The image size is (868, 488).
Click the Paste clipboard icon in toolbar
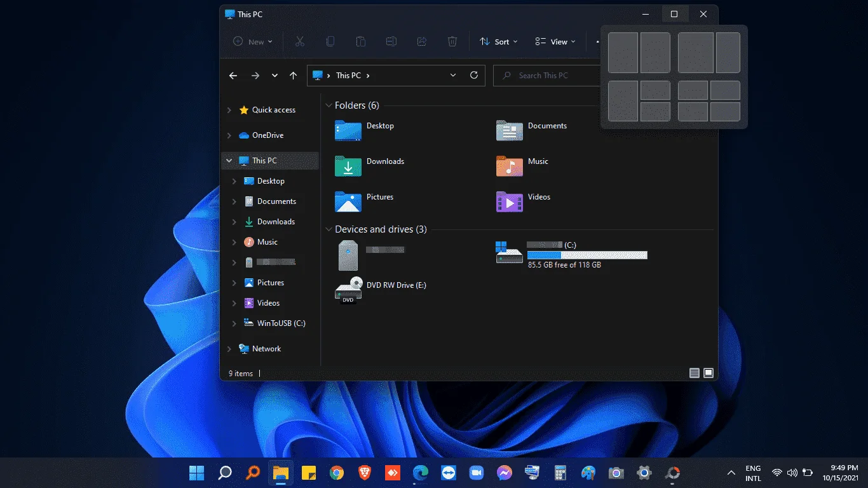[x=361, y=41]
